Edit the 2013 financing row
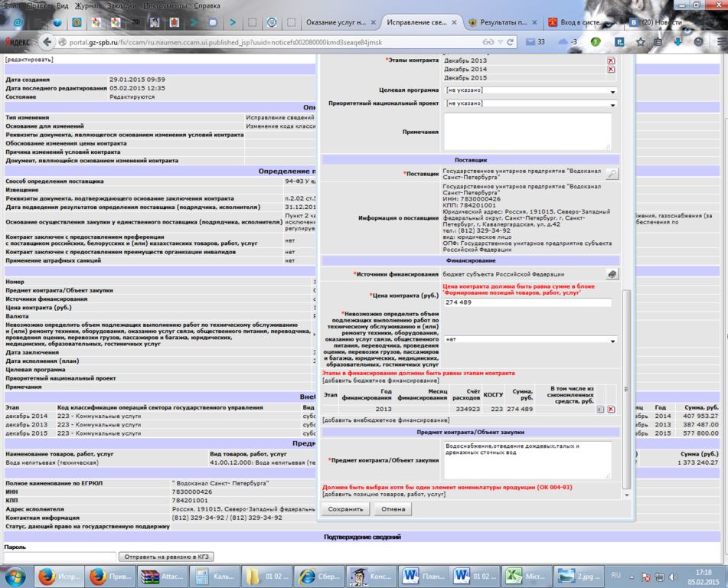Screen dimensions: 728x588 point(600,410)
